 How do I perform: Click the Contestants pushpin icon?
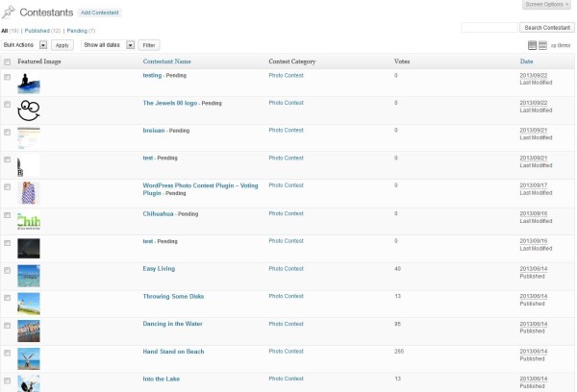(x=8, y=12)
